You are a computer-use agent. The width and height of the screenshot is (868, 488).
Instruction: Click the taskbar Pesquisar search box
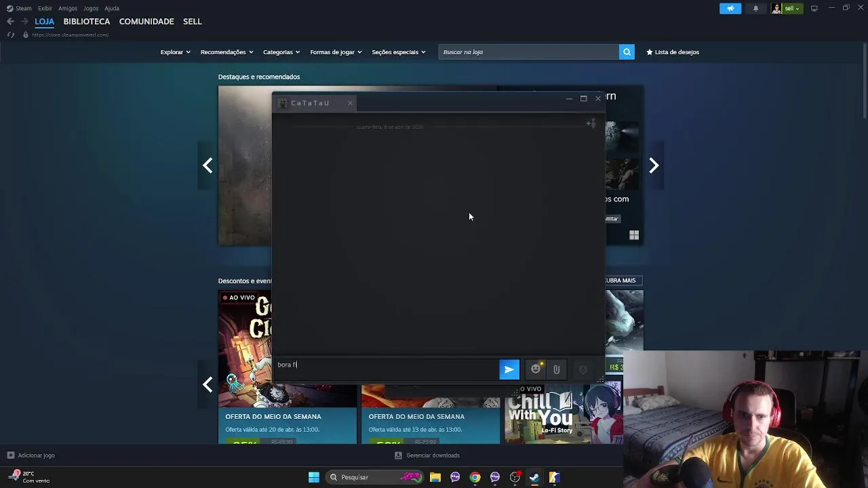pos(375,477)
